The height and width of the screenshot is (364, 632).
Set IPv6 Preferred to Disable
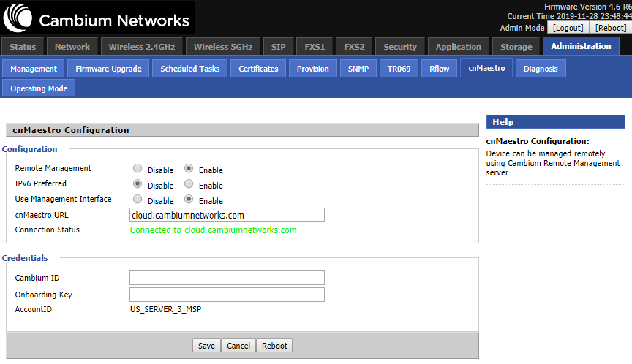click(138, 183)
